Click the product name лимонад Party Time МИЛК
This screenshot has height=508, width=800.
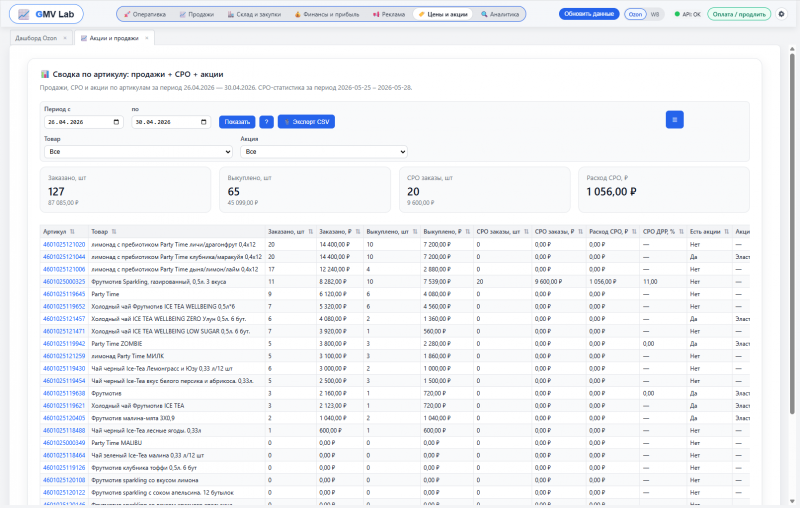tap(128, 356)
